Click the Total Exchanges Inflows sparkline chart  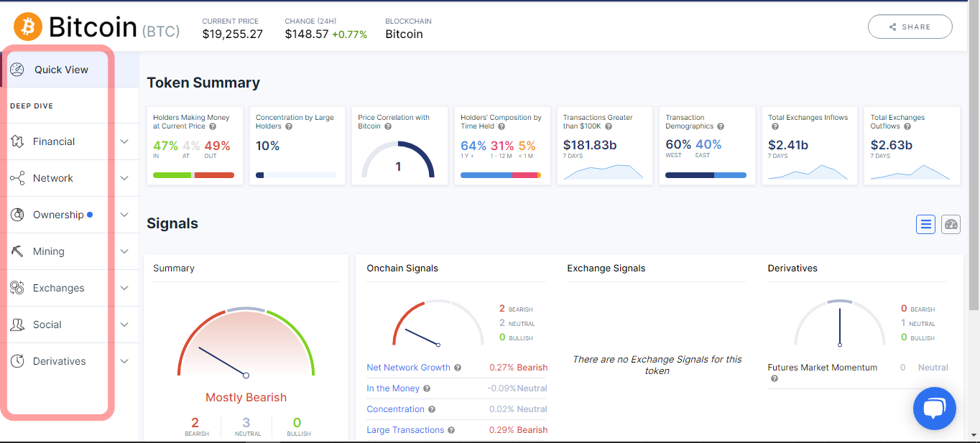pyautogui.click(x=808, y=172)
